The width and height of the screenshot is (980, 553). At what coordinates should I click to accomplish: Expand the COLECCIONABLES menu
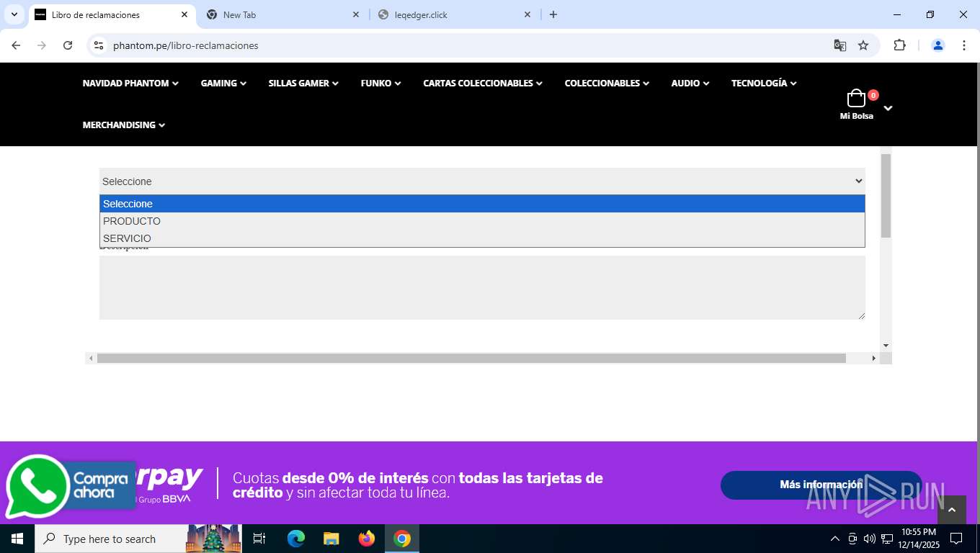coord(607,84)
